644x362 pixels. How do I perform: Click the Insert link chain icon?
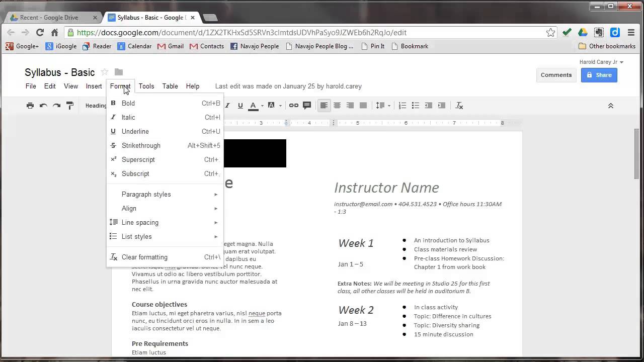point(294,106)
